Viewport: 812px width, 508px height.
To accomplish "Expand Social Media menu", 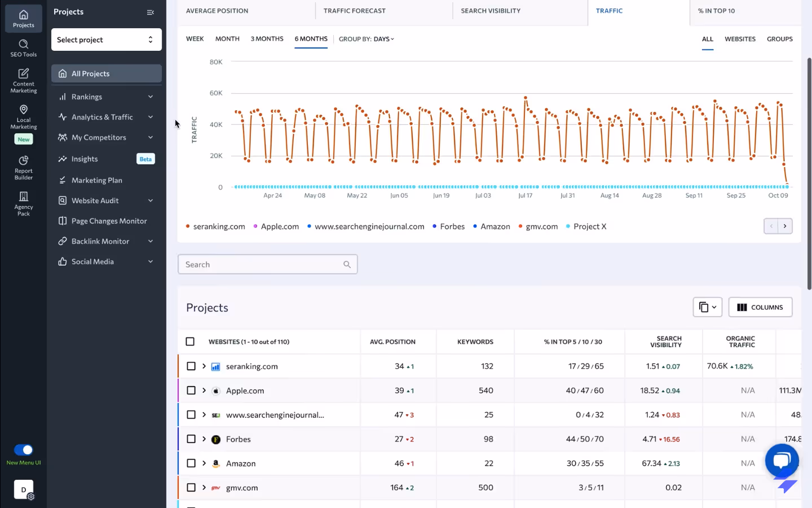I will [107, 261].
